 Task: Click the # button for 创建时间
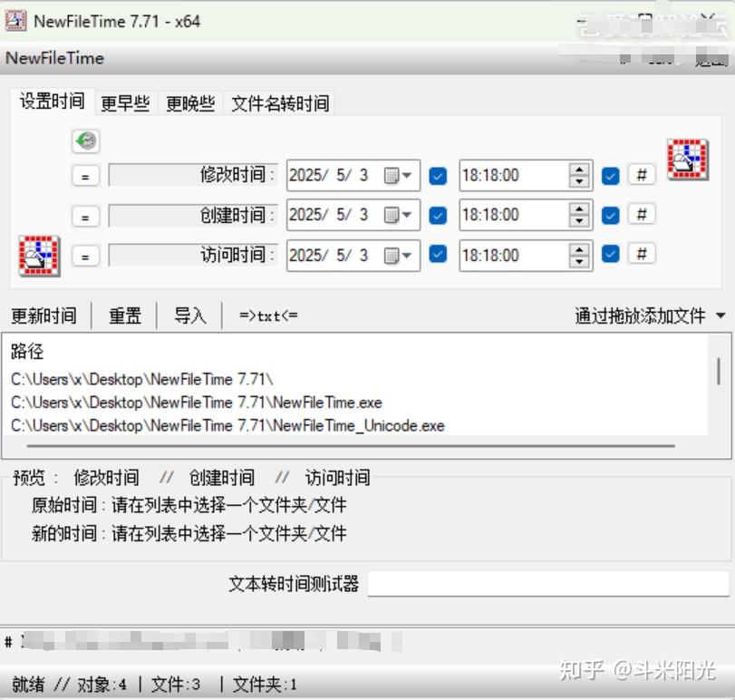pyautogui.click(x=641, y=215)
